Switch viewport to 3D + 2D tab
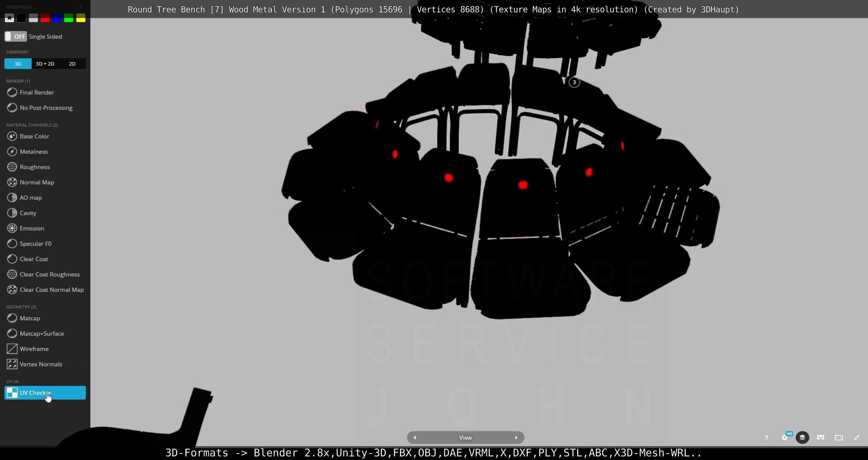 (45, 64)
